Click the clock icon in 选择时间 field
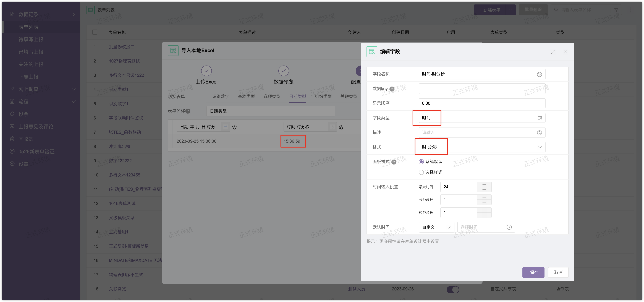644x302 pixels. pyautogui.click(x=509, y=227)
